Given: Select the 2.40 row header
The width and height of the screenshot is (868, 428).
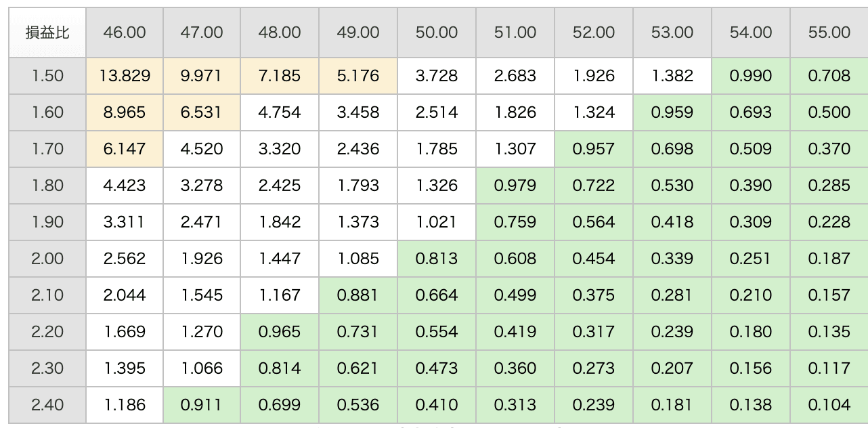Looking at the screenshot, I should tap(47, 405).
